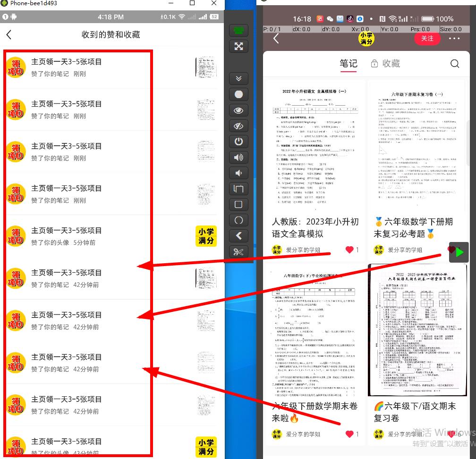The height and width of the screenshot is (459, 476).
Task: Click the green device icon atop the sidebar
Action: point(238,30)
